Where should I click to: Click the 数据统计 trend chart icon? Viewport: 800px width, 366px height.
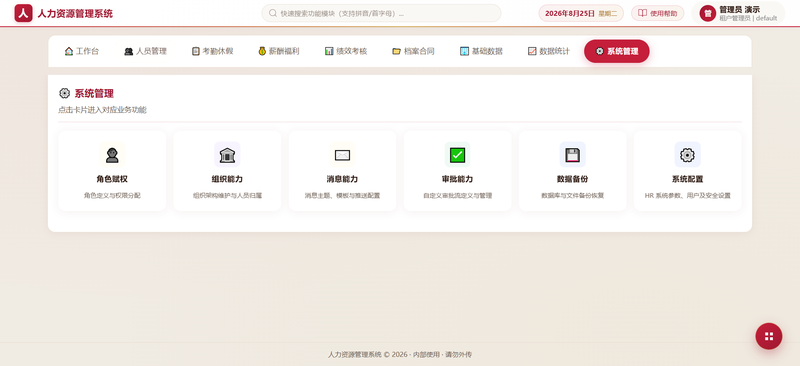tap(532, 51)
